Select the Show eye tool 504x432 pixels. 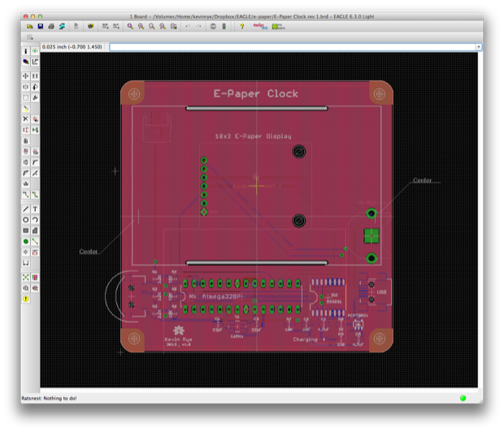pos(35,51)
